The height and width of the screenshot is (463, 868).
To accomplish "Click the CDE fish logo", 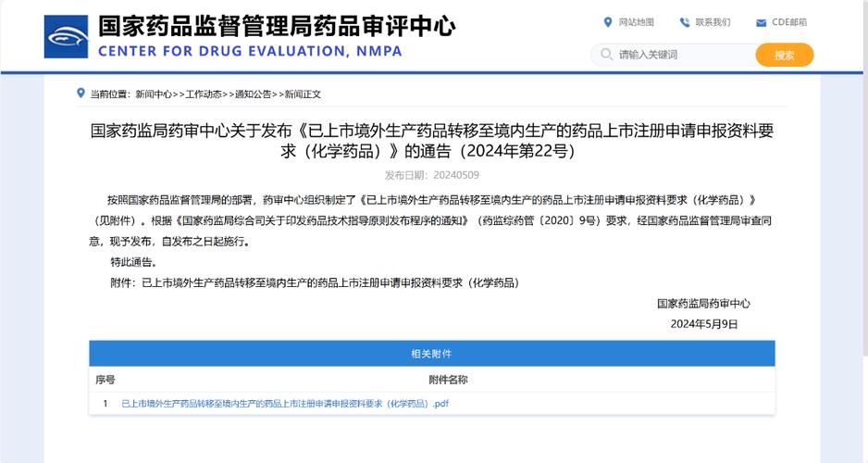I will [66, 36].
